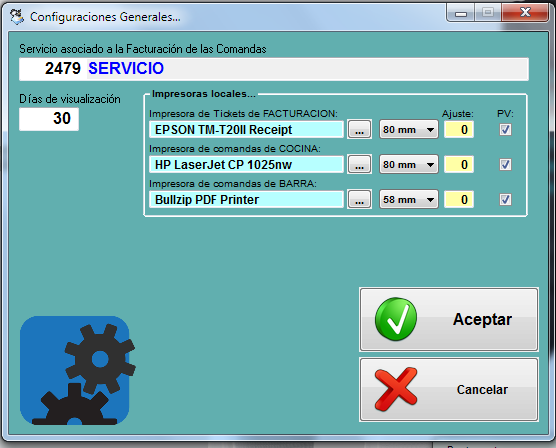Toggle PV checkbox for BARRA printer

(505, 199)
